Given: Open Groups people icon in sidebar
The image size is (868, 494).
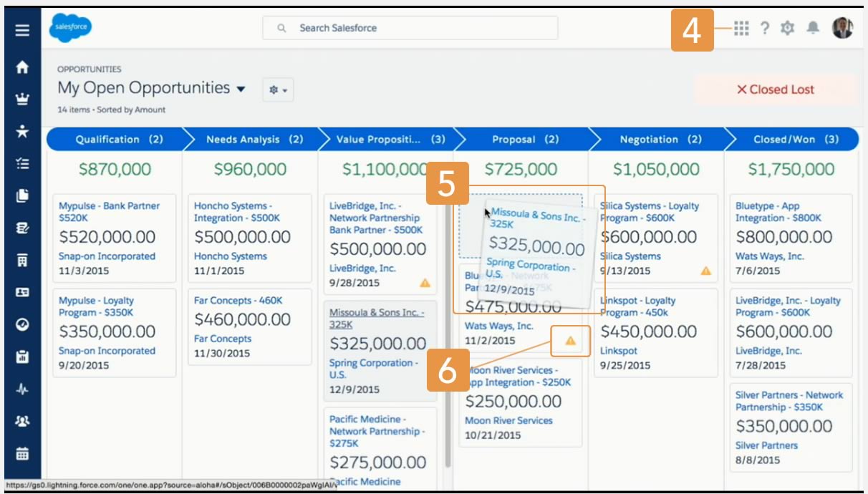Looking at the screenshot, I should (x=22, y=421).
